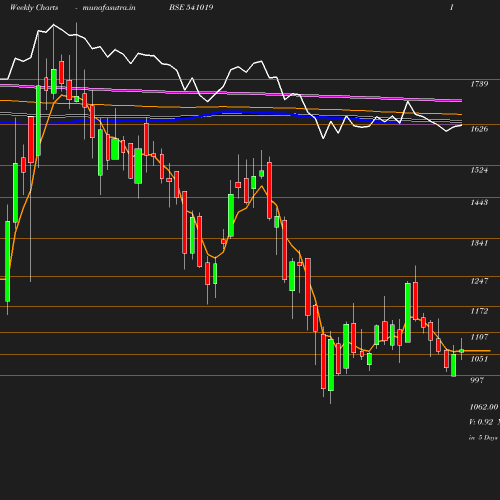Click the 1107 price axis label
500x500 pixels.
point(479,337)
